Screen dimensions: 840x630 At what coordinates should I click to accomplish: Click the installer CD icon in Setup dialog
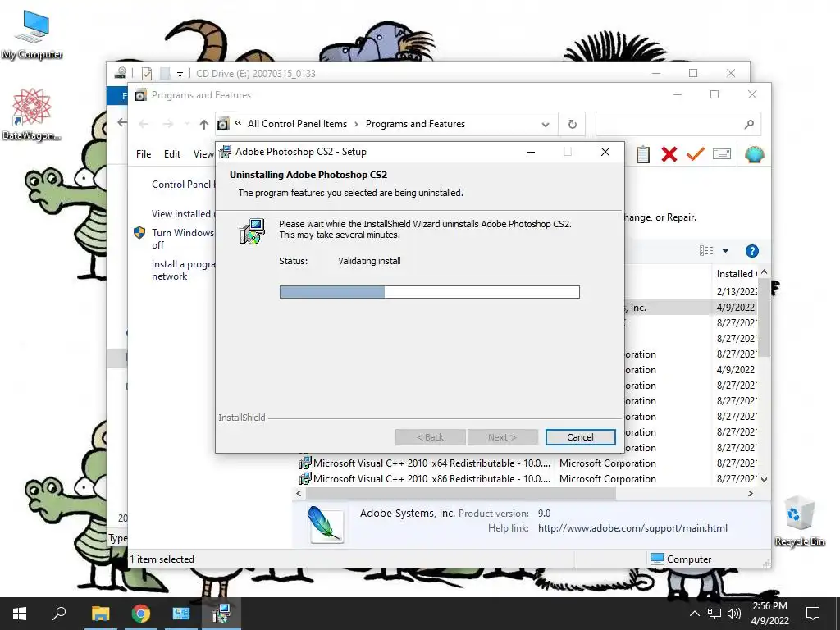pos(252,231)
